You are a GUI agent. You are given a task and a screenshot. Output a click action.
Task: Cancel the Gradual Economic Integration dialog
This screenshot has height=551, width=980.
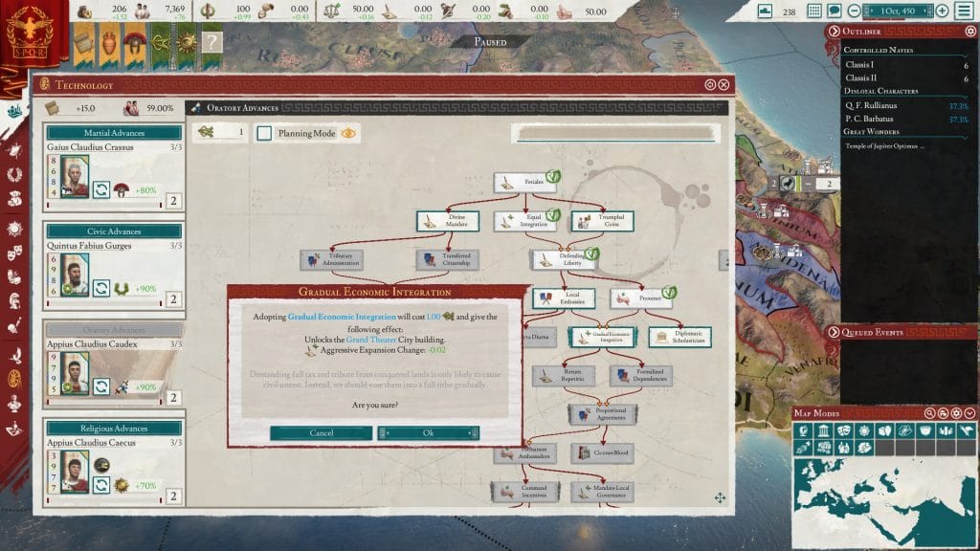(x=322, y=433)
